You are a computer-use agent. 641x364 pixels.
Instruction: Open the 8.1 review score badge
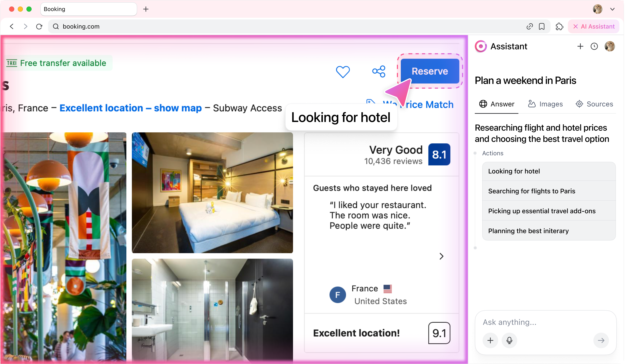coord(439,154)
